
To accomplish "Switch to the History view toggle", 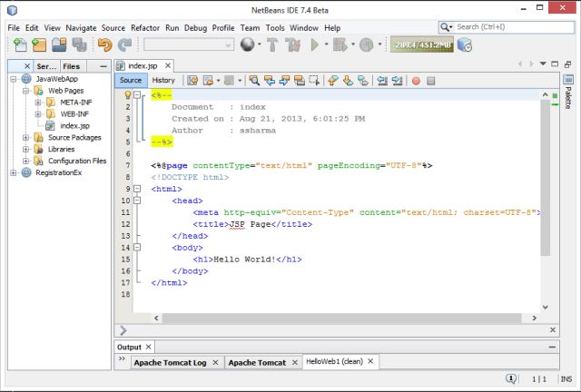I will pyautogui.click(x=163, y=80).
